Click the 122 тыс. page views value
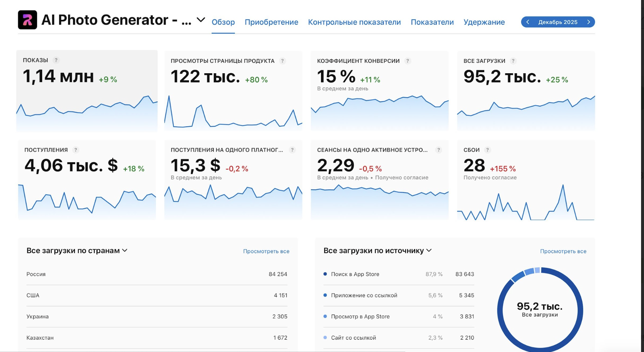 (205, 77)
